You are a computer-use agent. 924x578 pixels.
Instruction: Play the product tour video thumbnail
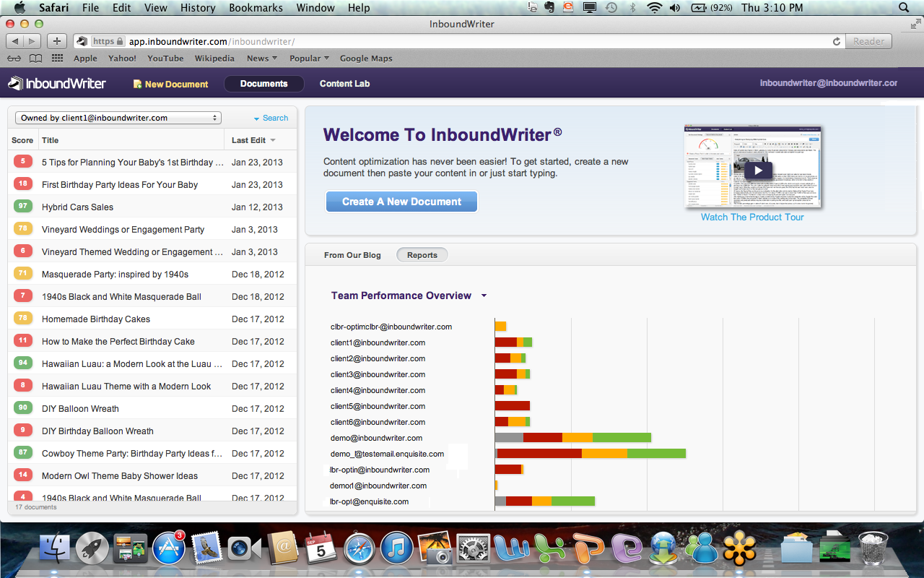coord(757,171)
